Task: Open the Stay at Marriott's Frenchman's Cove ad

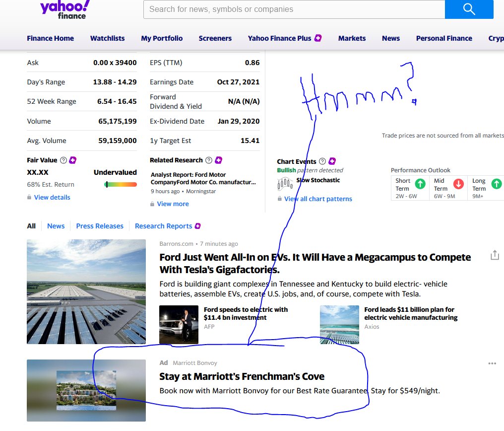Action: [x=242, y=376]
